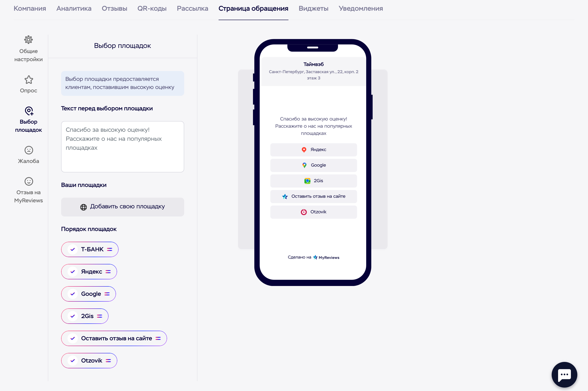Toggle the Яндекс platform checkmark
The image size is (588, 391).
pos(73,272)
